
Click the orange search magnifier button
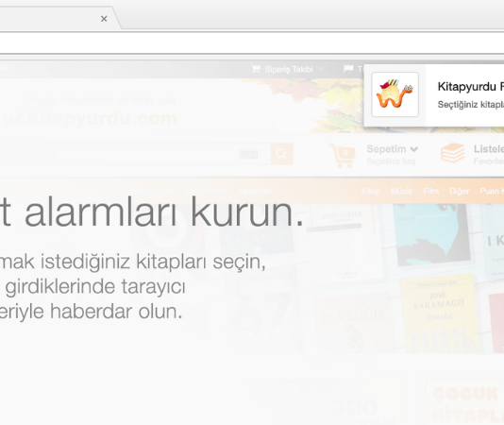281,154
